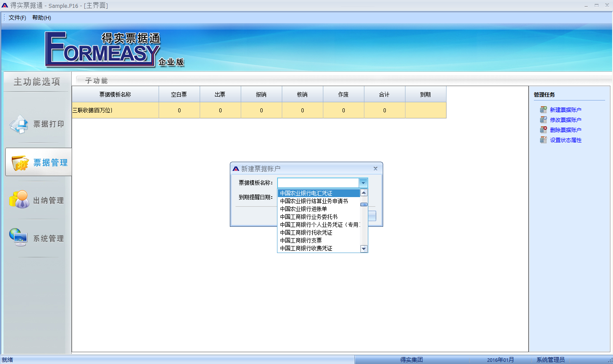613x364 pixels.
Task: Click the 出票 column header
Action: pyautogui.click(x=220, y=94)
